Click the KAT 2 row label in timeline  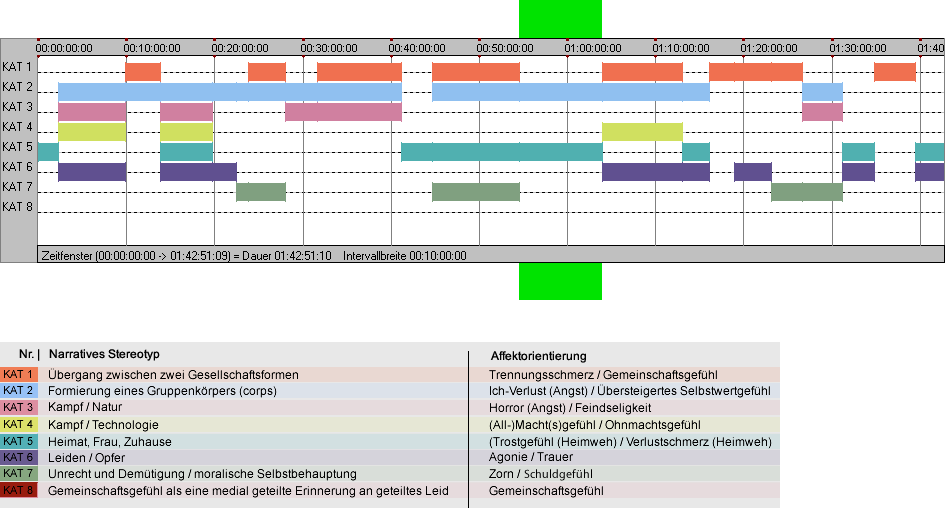click(x=17, y=87)
